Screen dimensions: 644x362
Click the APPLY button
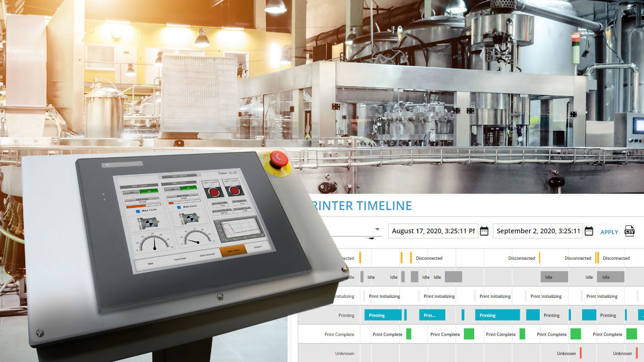click(609, 232)
